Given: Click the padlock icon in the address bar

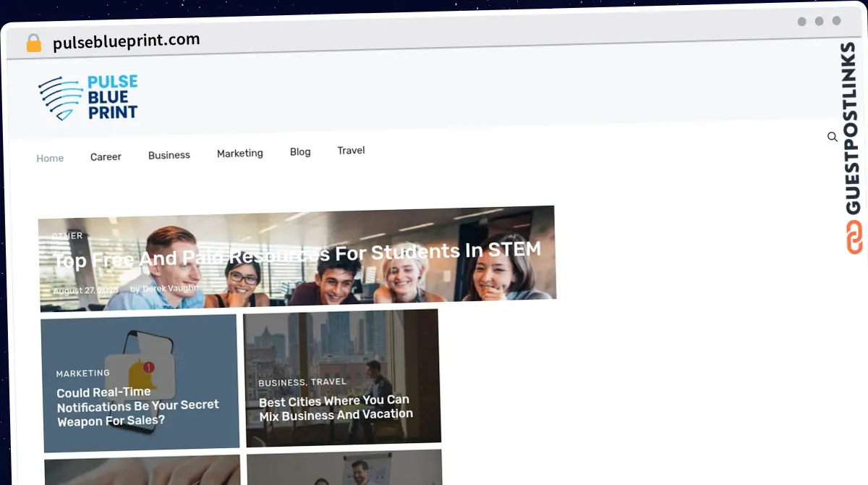Looking at the screenshot, I should 33,43.
